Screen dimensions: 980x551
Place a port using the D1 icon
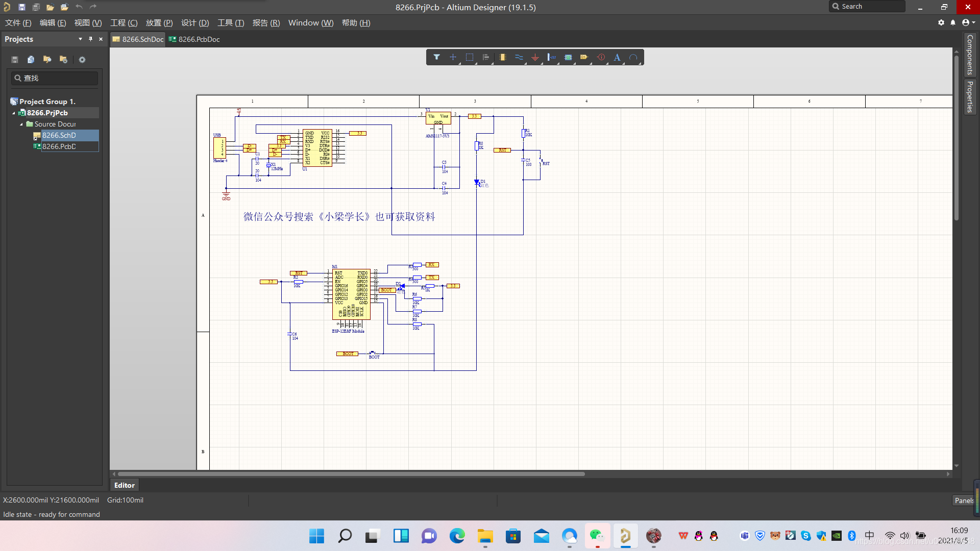tap(584, 57)
